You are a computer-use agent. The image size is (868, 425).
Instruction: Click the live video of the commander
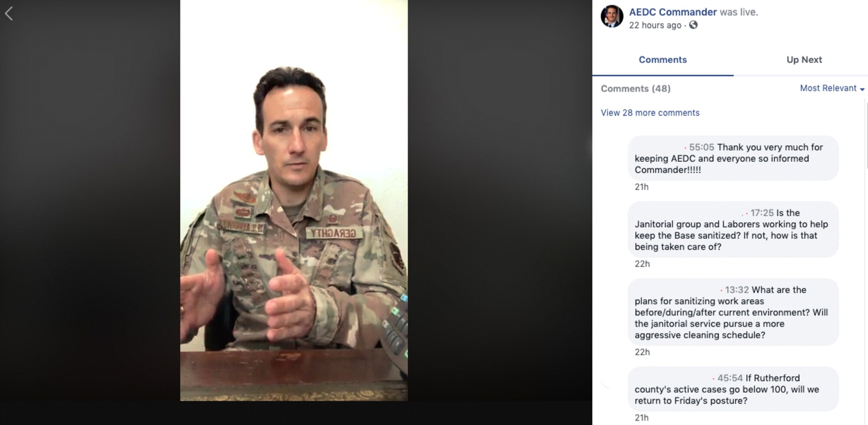(294, 200)
